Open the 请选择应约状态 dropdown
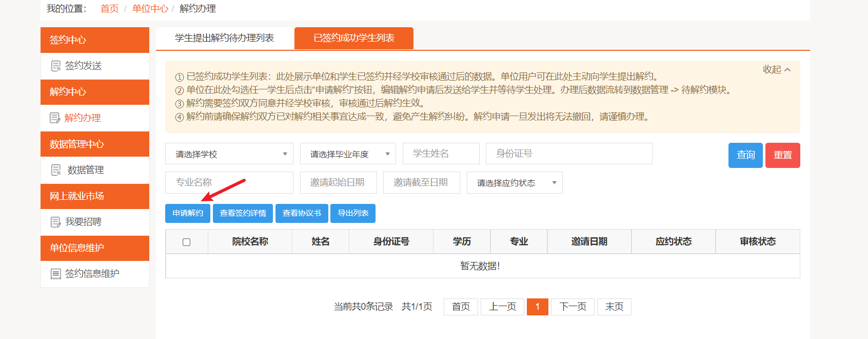868x339 pixels. 514,183
